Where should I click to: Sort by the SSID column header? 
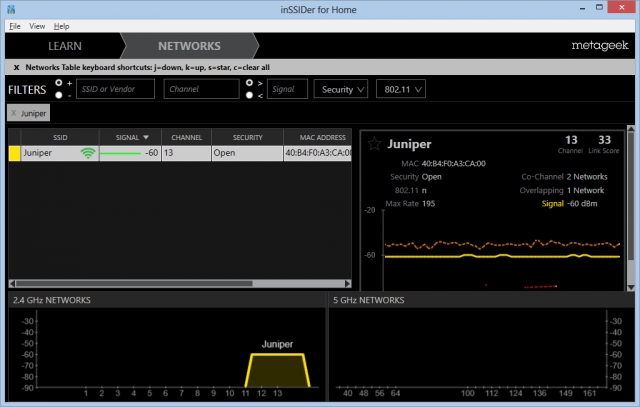[60, 137]
